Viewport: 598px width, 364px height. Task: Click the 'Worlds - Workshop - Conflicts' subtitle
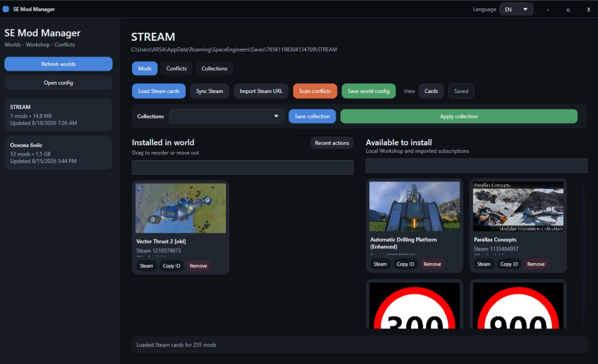pos(40,45)
